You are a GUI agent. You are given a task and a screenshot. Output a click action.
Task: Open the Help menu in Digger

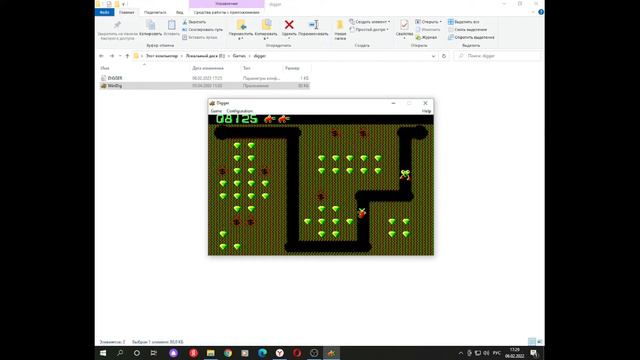tap(426, 111)
